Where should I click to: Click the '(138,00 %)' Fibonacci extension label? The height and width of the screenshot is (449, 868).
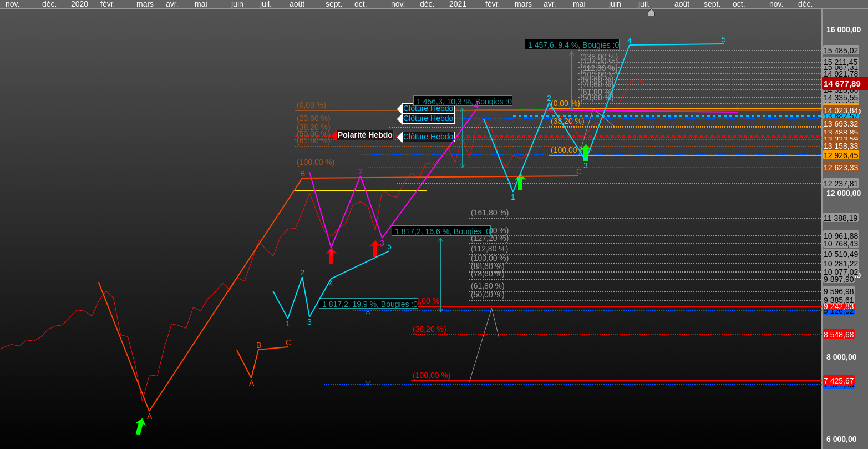coord(599,57)
